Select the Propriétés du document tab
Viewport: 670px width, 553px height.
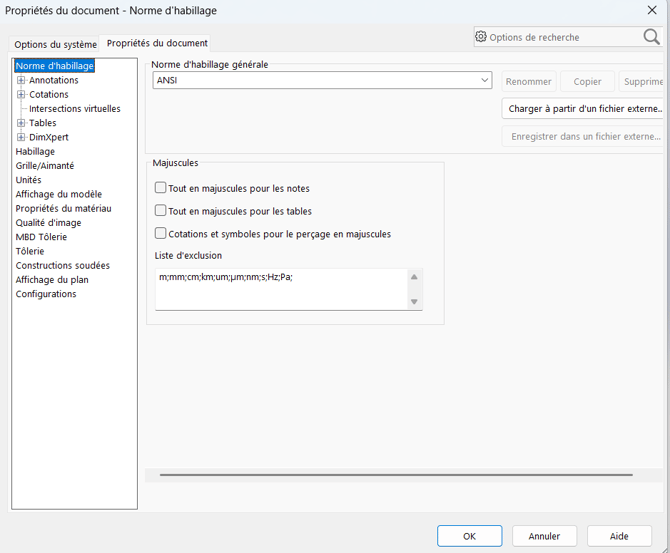tap(157, 43)
